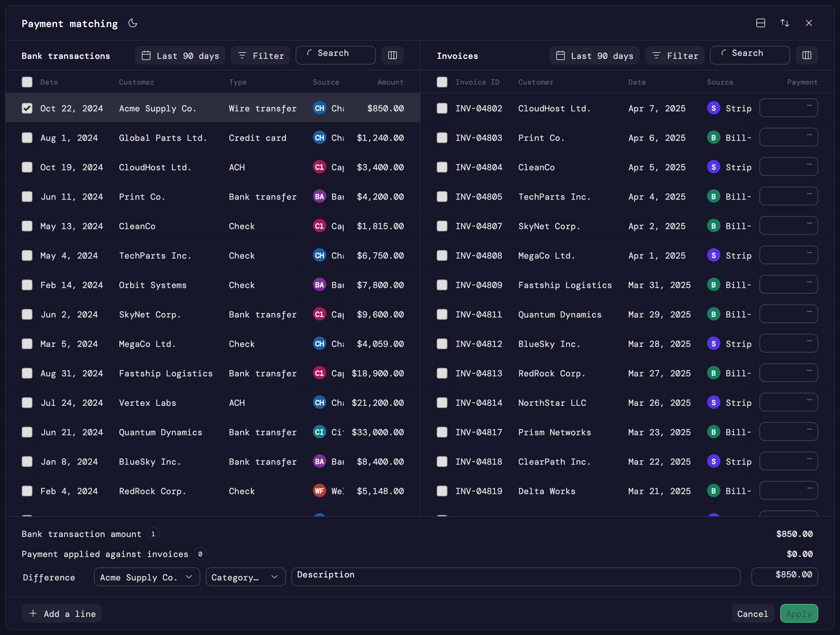Click the $21,200.00 amount cell
This screenshot has height=635, width=840.
(378, 403)
